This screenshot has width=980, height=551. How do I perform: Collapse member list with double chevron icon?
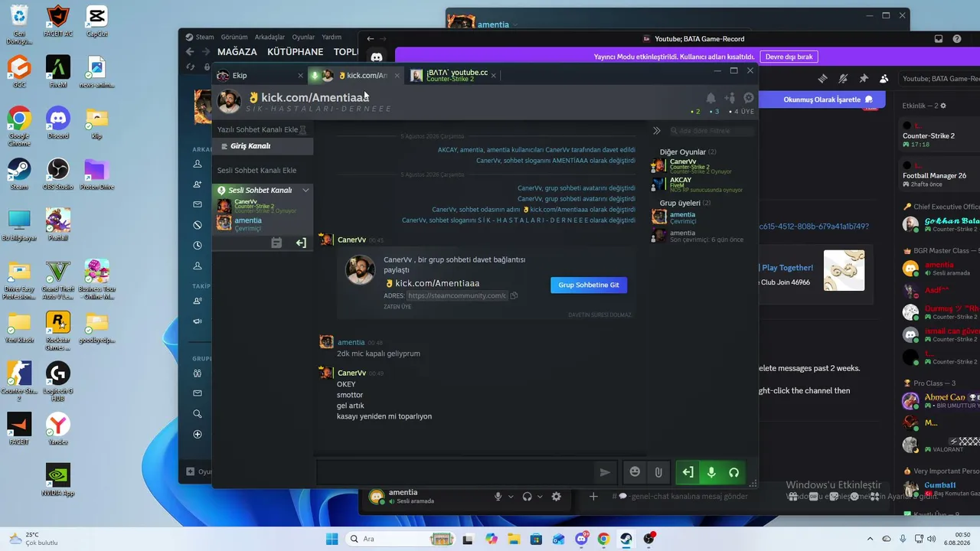pos(656,131)
